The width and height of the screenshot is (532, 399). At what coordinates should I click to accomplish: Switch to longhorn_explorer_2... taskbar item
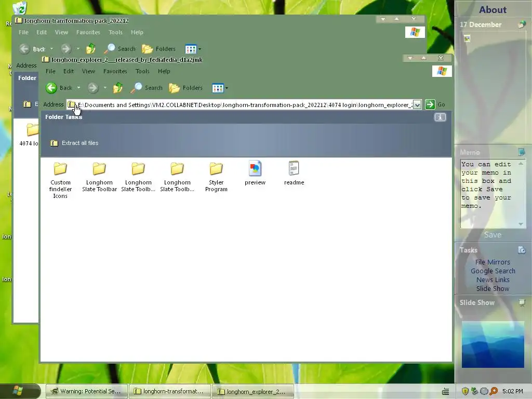[253, 391]
